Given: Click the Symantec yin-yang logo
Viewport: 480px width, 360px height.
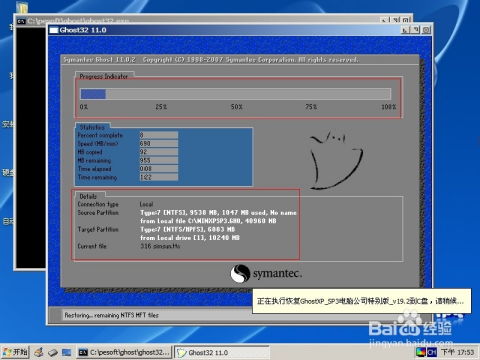Looking at the screenshot, I should point(240,273).
